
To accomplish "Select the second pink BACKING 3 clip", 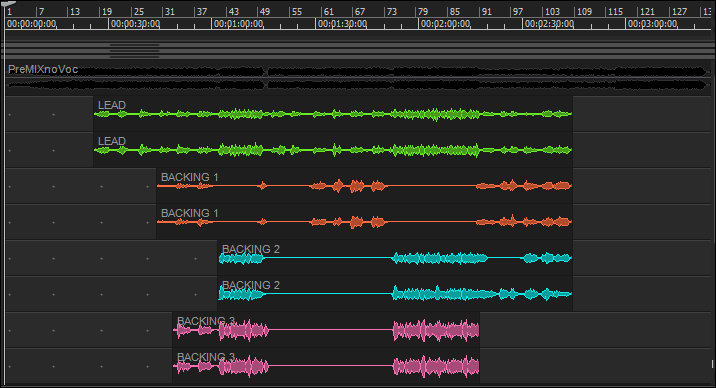I will (x=326, y=366).
